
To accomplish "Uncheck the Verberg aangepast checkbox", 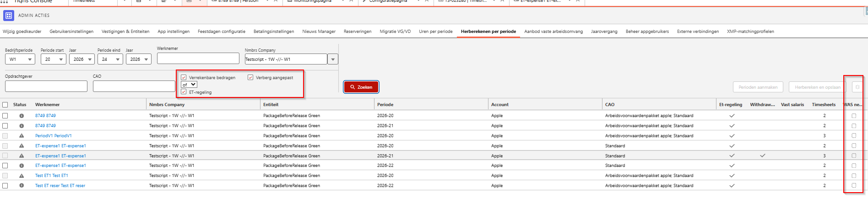I will click(x=250, y=78).
